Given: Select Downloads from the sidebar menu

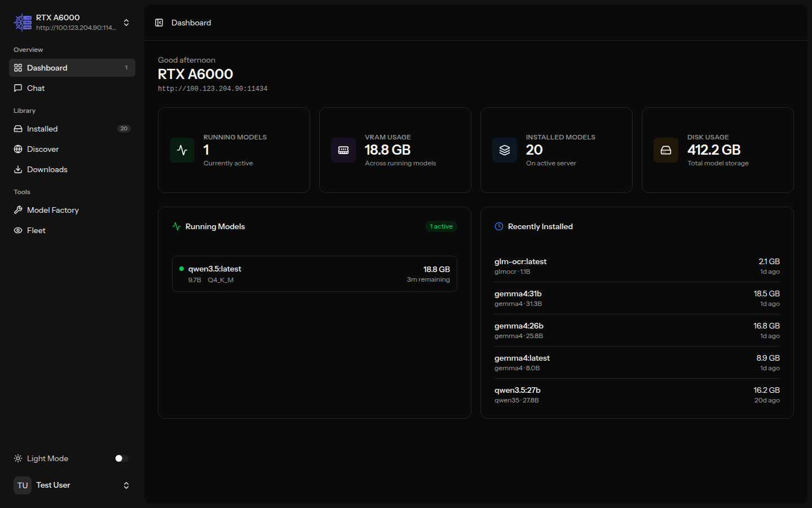Looking at the screenshot, I should (47, 169).
